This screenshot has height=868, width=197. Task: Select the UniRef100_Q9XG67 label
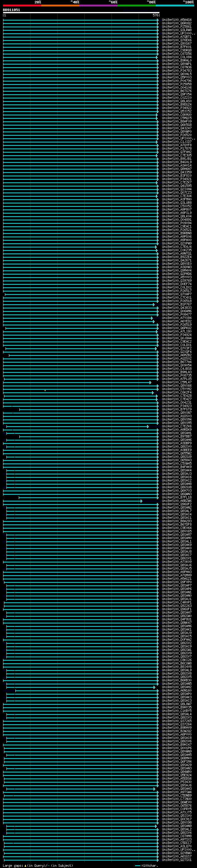176,43
